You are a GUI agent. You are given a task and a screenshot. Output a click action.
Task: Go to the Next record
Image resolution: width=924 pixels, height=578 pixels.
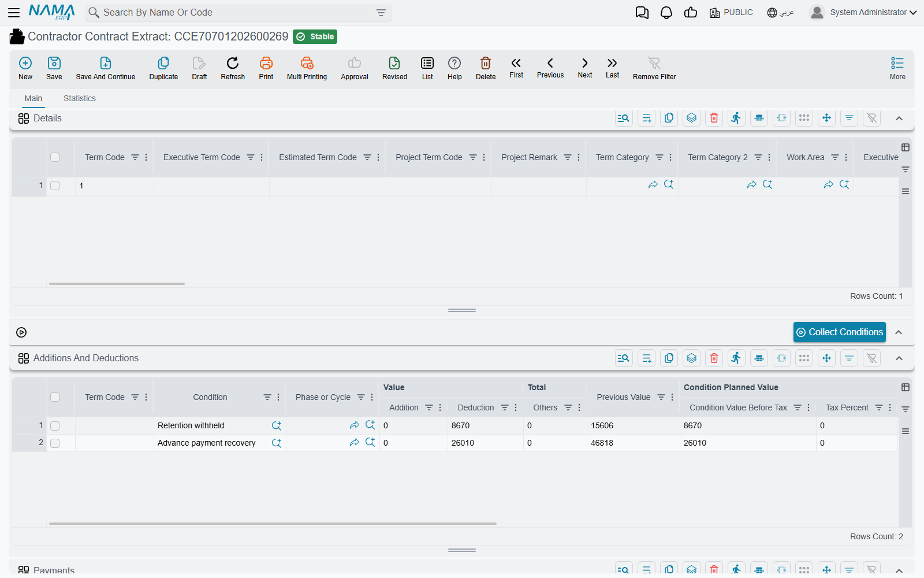585,68
